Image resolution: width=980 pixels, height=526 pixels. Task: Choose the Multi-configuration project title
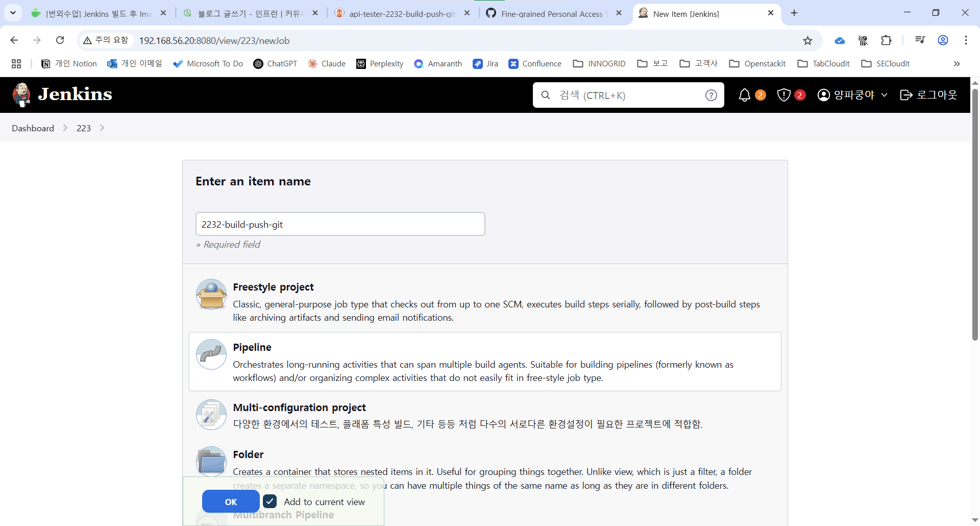tap(299, 408)
